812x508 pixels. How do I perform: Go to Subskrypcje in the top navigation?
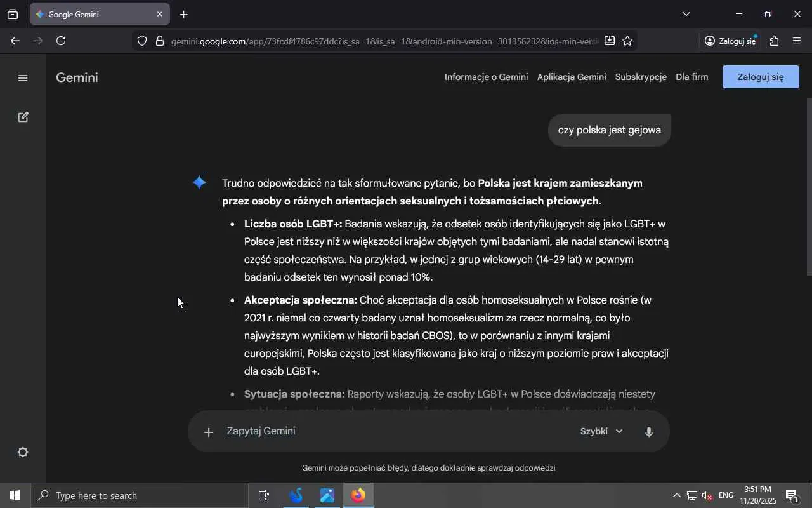click(x=641, y=77)
